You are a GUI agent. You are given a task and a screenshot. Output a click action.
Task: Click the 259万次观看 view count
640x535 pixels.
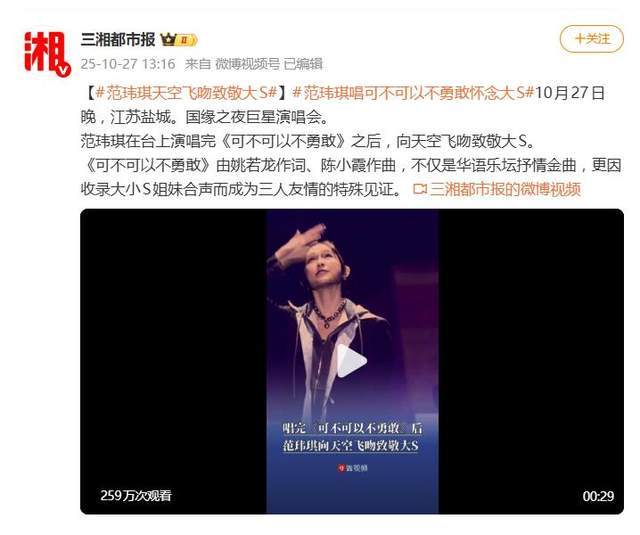(136, 495)
